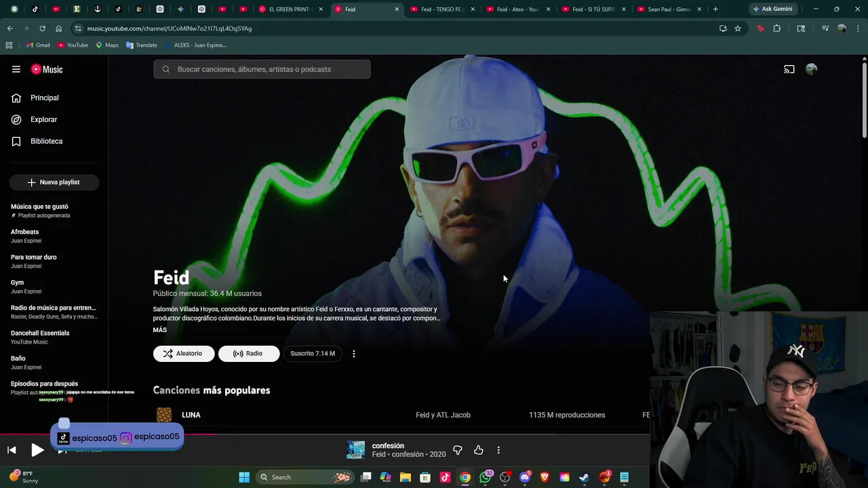Open Steam from taskbar
This screenshot has width=868, height=488.
tap(584, 477)
